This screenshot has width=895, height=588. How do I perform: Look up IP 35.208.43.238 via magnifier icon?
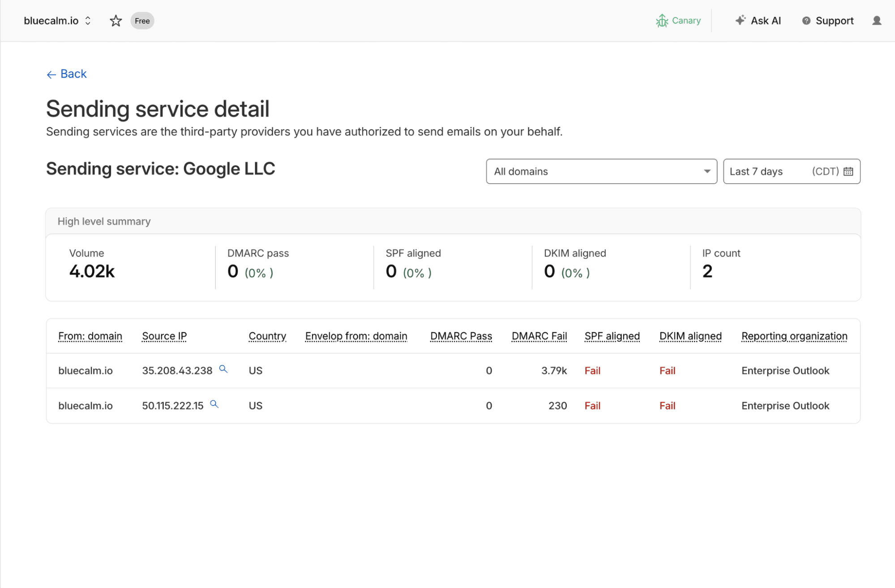click(x=223, y=369)
